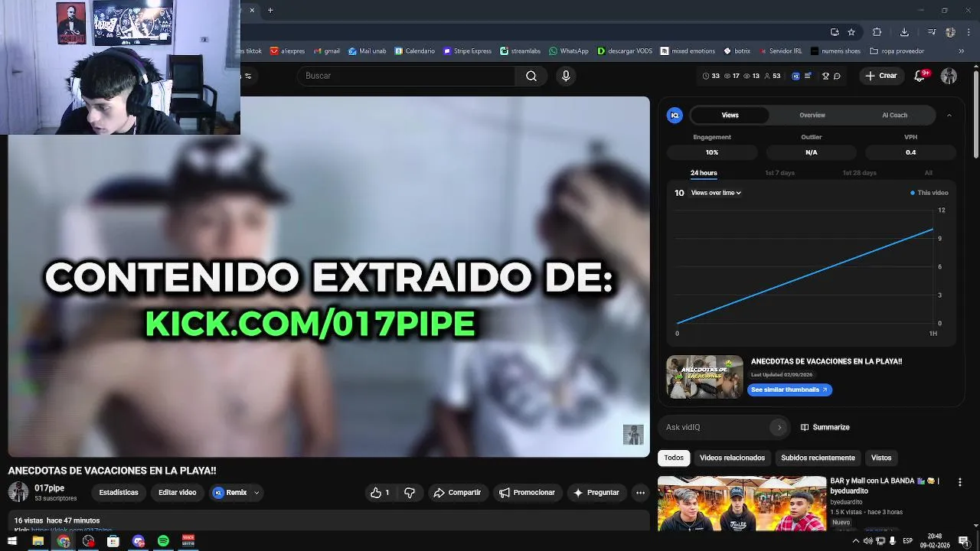Screen dimensions: 980x551
Task: Open the browser extensions puzzle icon
Action: coord(877,32)
